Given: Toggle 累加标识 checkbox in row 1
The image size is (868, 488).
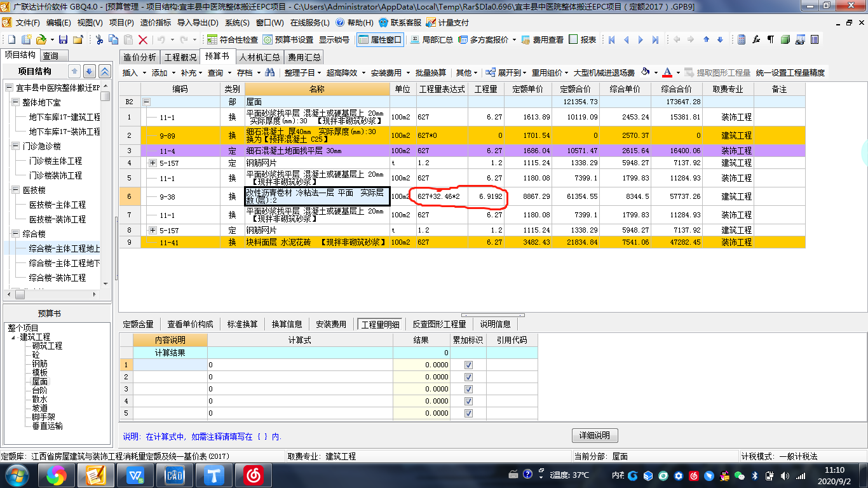Looking at the screenshot, I should (x=469, y=365).
